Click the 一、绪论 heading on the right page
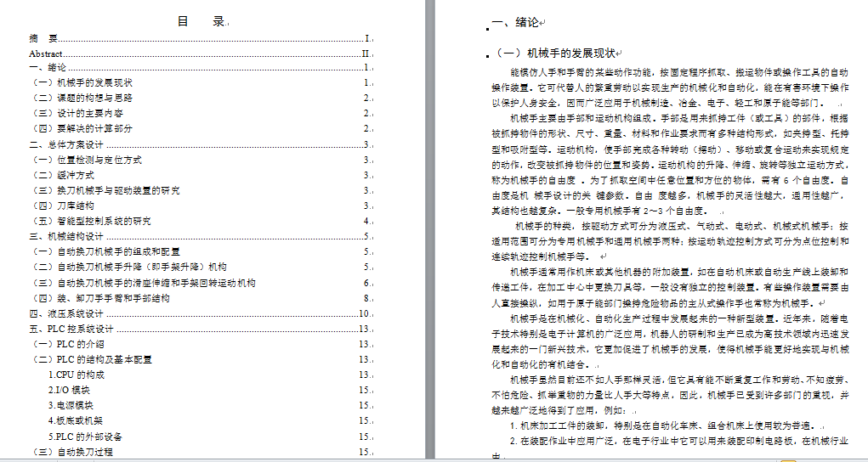This screenshot has width=868, height=462. (515, 23)
